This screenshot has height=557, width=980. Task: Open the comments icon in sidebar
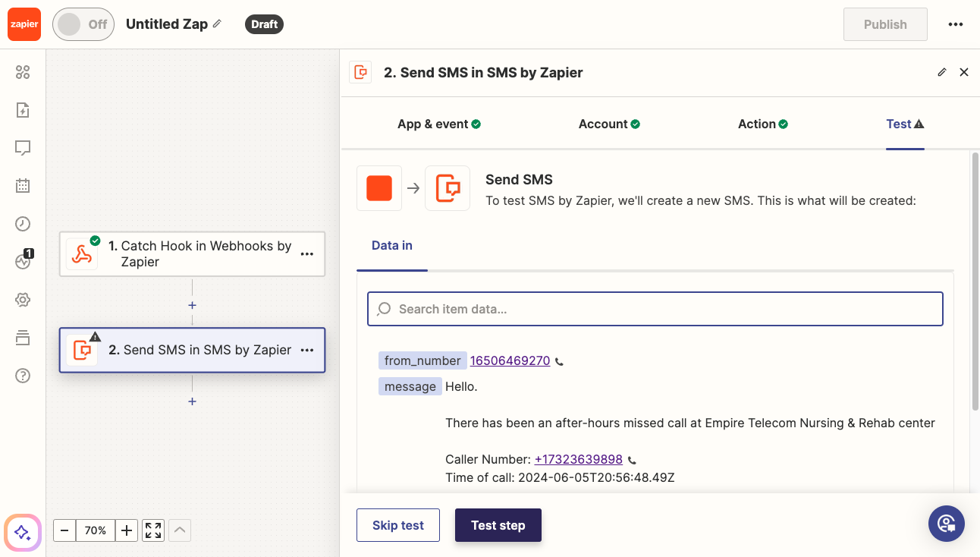pos(23,148)
